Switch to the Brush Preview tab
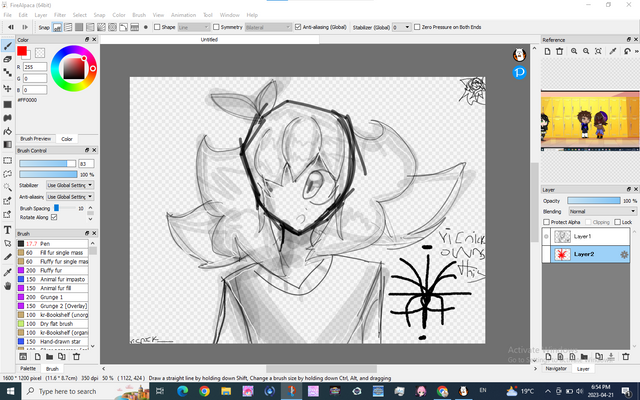This screenshot has width=640, height=400. click(36, 139)
